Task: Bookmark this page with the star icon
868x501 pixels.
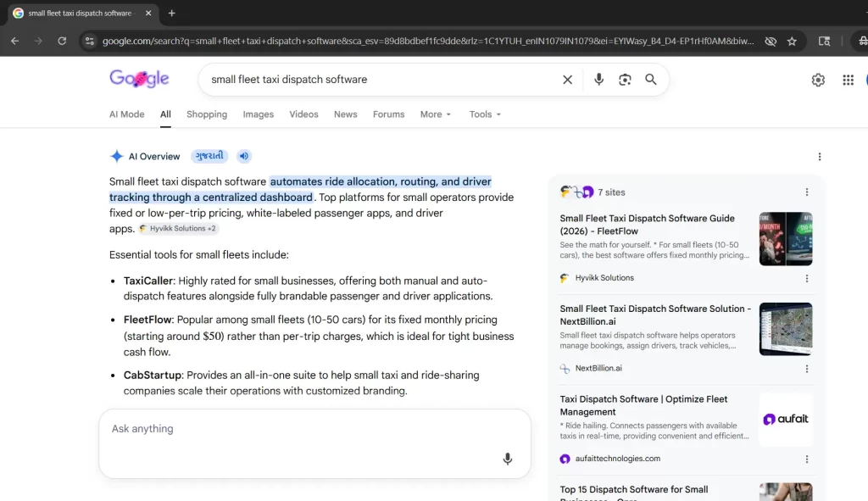Action: [792, 42]
